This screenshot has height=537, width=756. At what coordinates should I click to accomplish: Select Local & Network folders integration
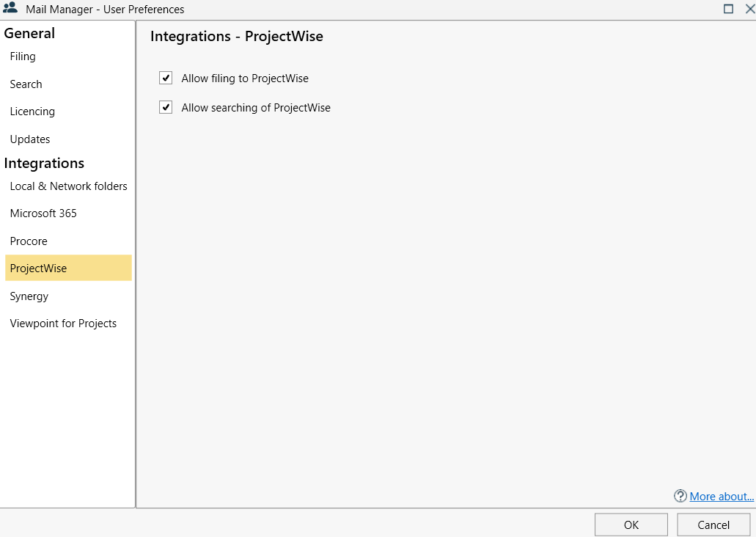[x=68, y=186]
